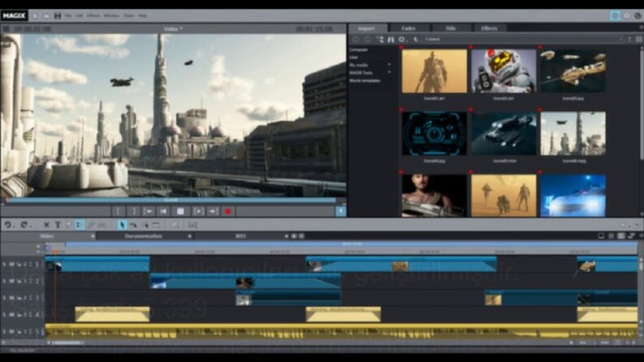The height and width of the screenshot is (362, 644).
Task: Select the Documentation movie tab
Action: click(144, 236)
